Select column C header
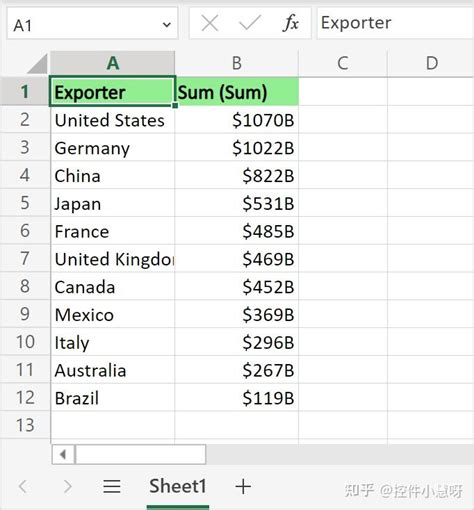474x510 pixels. [343, 63]
